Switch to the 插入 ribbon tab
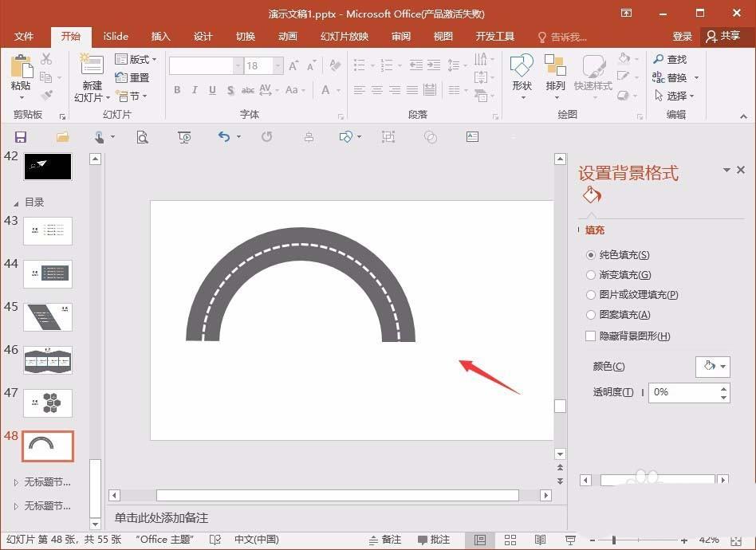Screen dimensions: 756x550 (159, 36)
